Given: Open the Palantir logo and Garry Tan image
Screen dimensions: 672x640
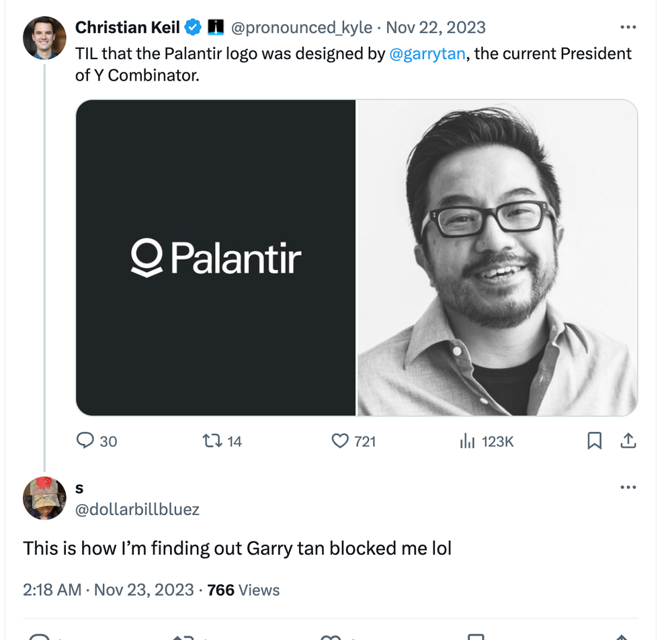Looking at the screenshot, I should [356, 257].
